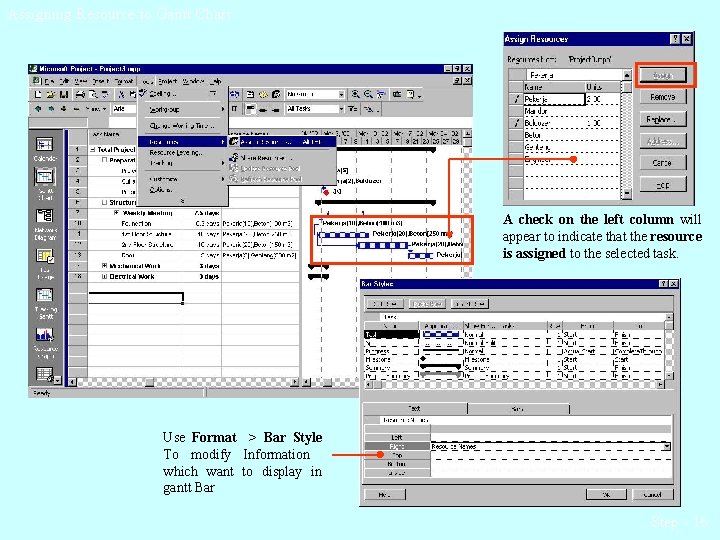
Task: Expand the Weekly Meeting recurring task
Action: pyautogui.click(x=117, y=213)
